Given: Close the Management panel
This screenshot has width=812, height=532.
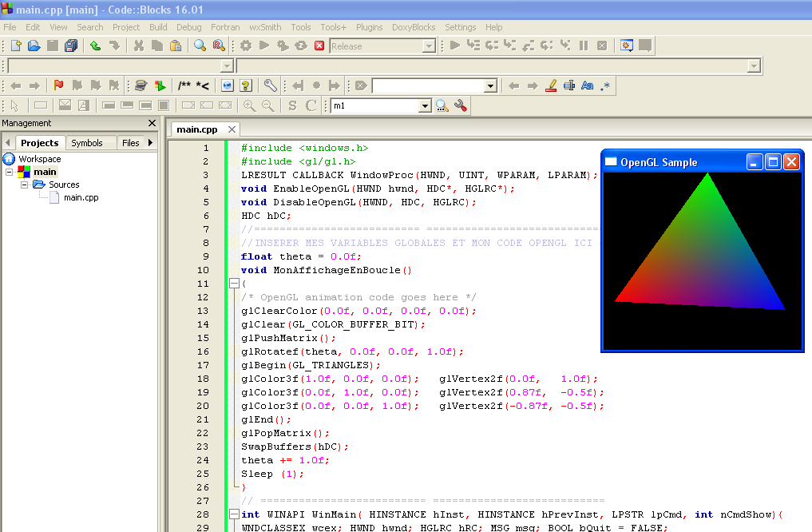Looking at the screenshot, I should [x=152, y=123].
